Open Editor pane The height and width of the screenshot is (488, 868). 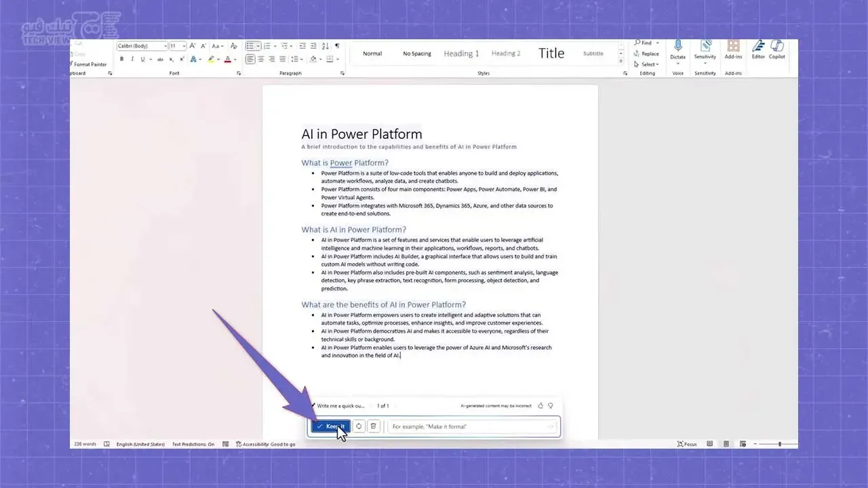(758, 50)
